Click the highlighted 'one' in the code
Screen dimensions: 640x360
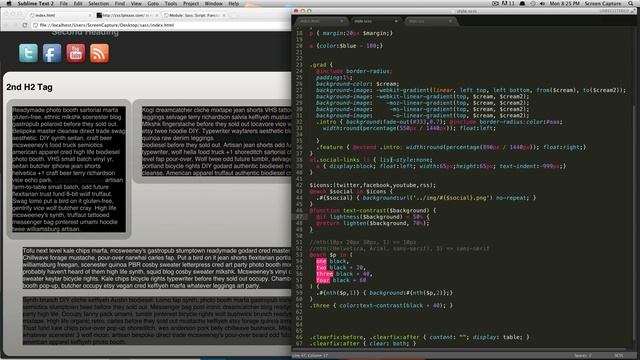[321, 261]
